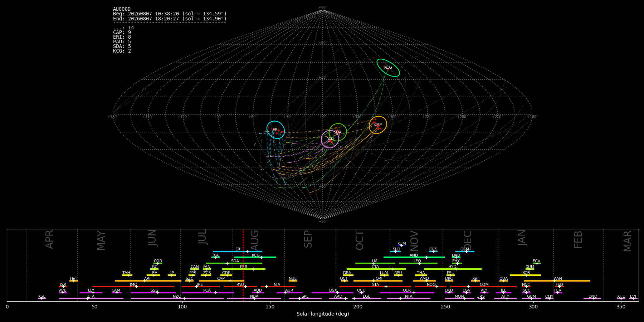Select the ARI orange shower bar
This screenshot has width=644, height=322.
click(148, 281)
